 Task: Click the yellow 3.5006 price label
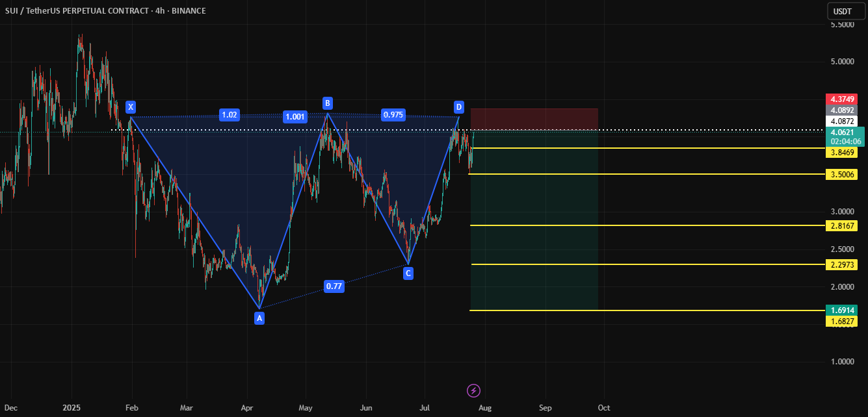coord(841,175)
